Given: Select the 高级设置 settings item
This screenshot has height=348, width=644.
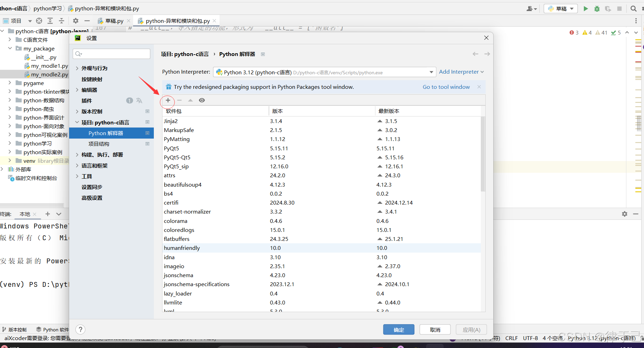Looking at the screenshot, I should pyautogui.click(x=92, y=198).
